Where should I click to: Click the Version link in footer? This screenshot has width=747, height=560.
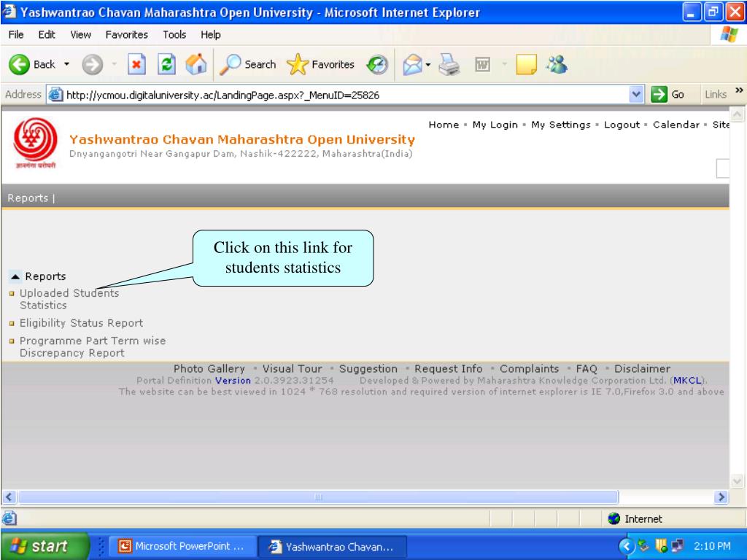pyautogui.click(x=233, y=381)
